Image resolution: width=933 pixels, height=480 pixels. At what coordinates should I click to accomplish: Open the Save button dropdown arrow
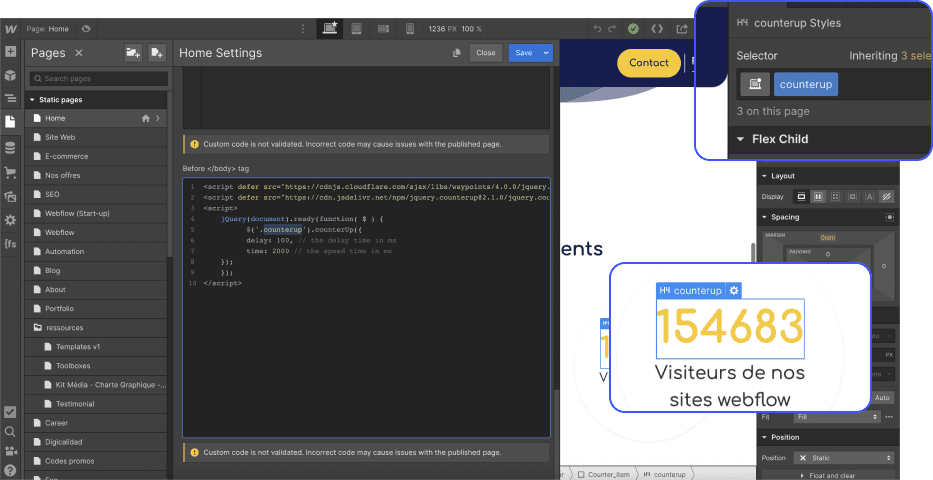[x=546, y=53]
